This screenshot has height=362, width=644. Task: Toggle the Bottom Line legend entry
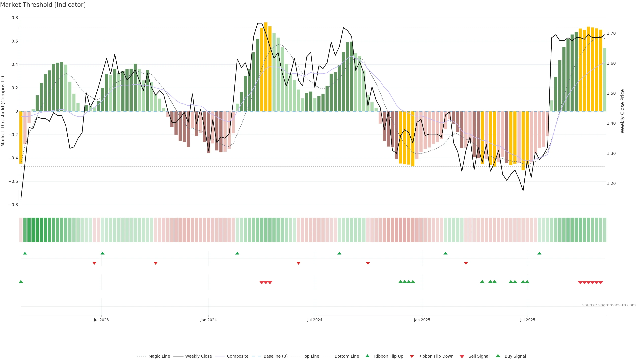coord(346,356)
